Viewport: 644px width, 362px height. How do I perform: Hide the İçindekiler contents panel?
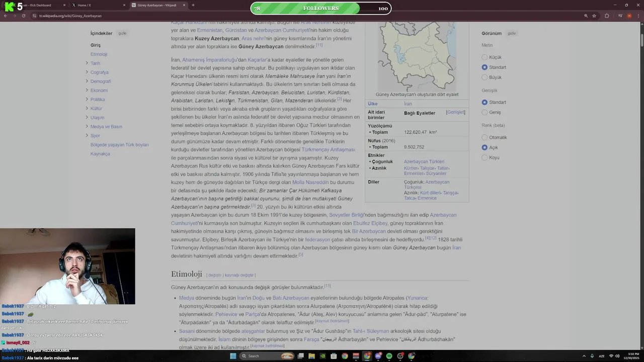(122, 33)
